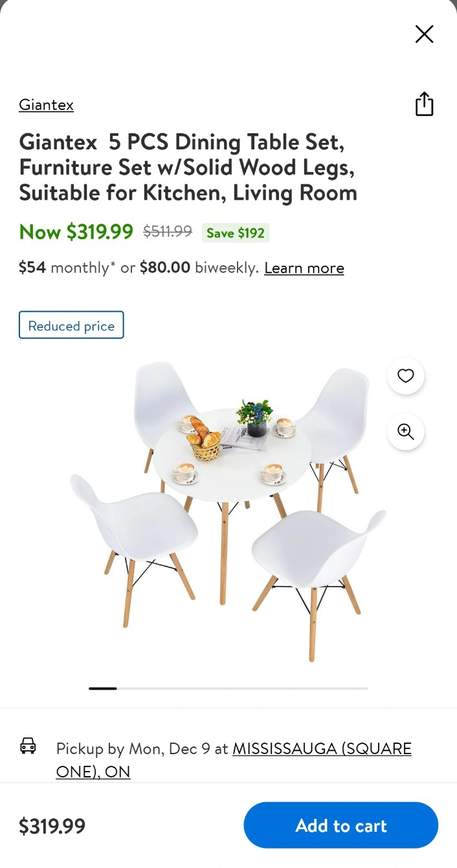Tap the Now $319.99 green price
457x868 pixels.
pos(76,232)
